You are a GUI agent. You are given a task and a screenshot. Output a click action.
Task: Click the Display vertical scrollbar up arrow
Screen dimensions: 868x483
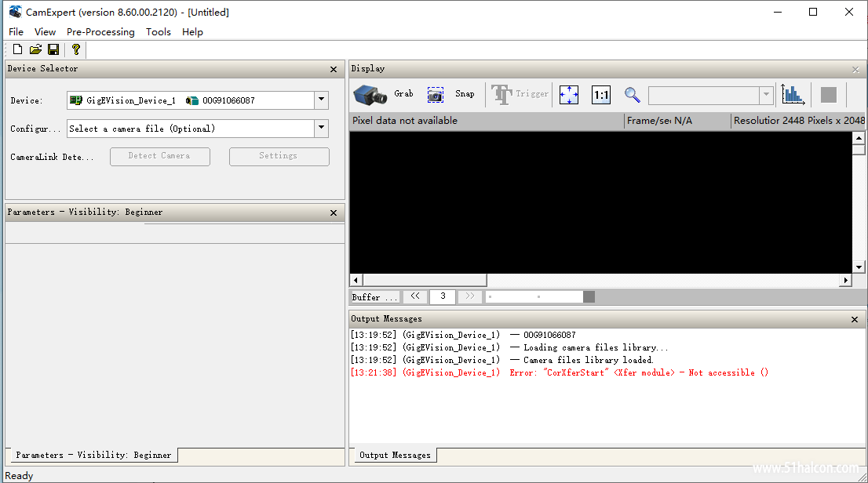[x=859, y=138]
